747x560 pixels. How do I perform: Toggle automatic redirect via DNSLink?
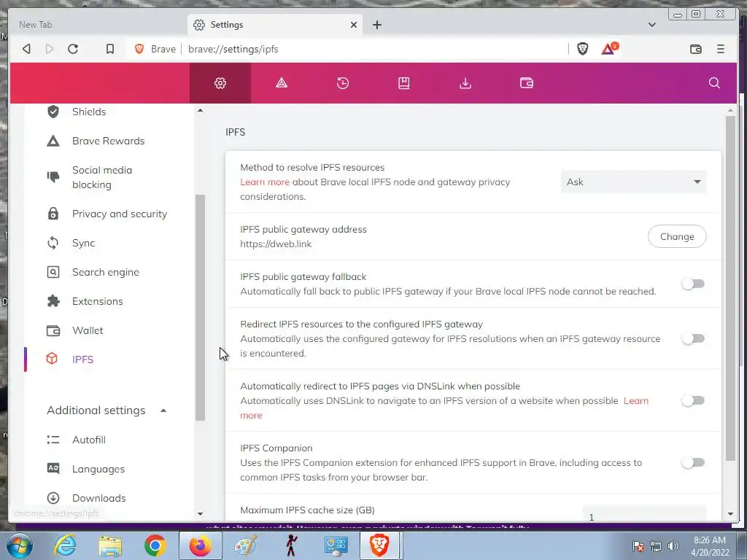tap(693, 400)
